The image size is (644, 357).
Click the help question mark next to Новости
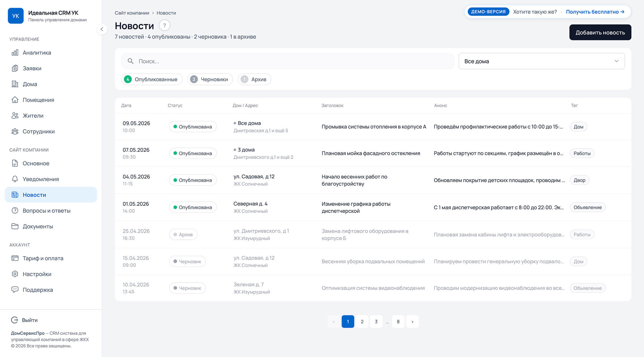pos(165,25)
